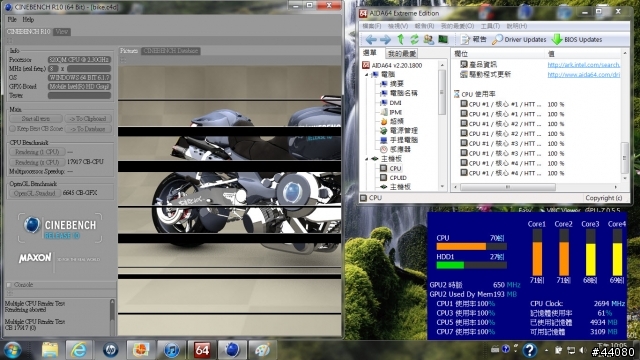The height and width of the screenshot is (360, 640).
Task: Open the ark.intel.com product info link
Action: [584, 64]
